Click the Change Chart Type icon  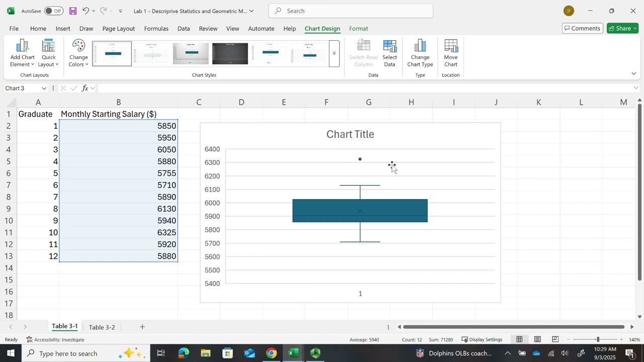[x=420, y=53]
